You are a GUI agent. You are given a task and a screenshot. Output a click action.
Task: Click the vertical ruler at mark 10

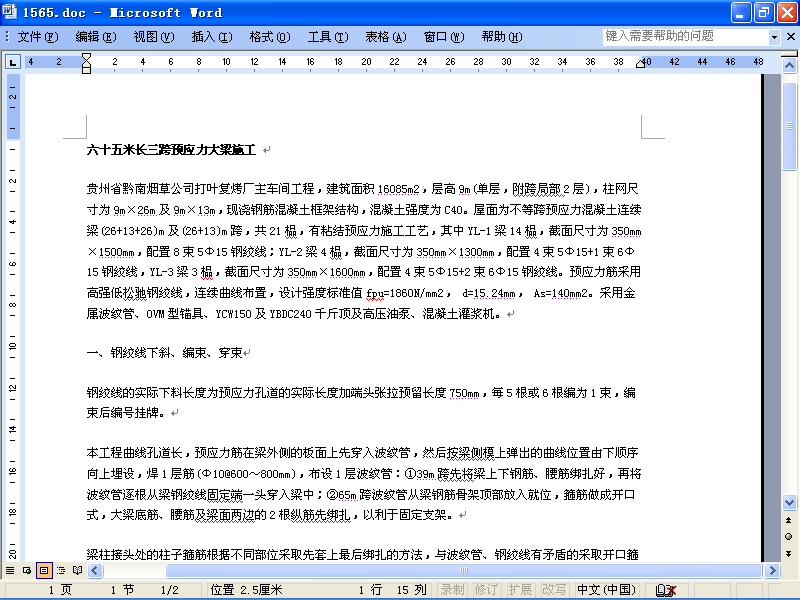(12, 346)
